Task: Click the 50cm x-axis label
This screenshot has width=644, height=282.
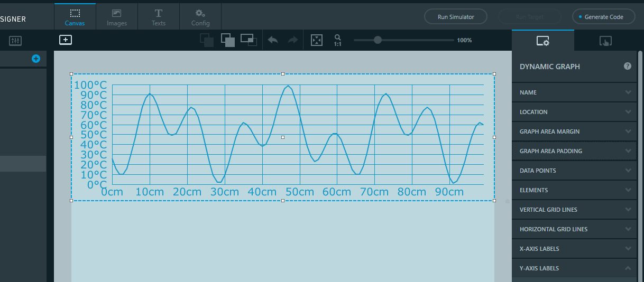Action: [300, 192]
